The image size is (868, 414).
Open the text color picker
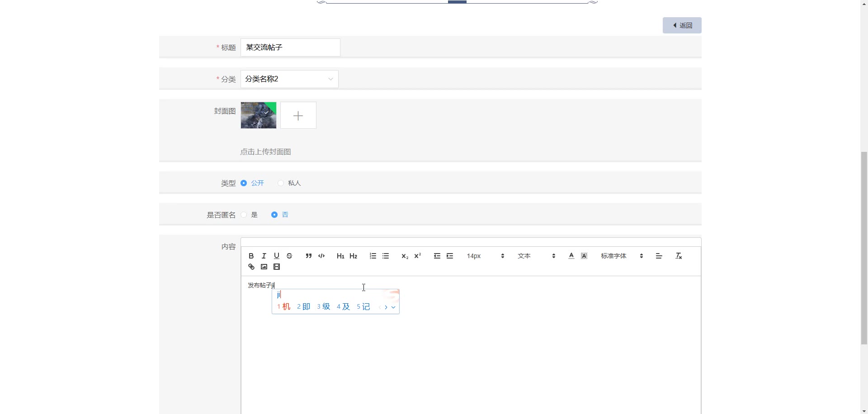[571, 256]
